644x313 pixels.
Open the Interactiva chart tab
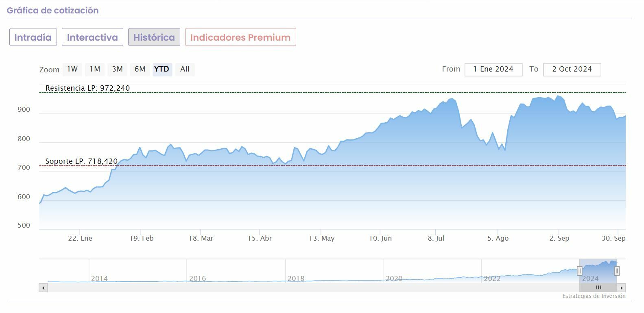92,37
